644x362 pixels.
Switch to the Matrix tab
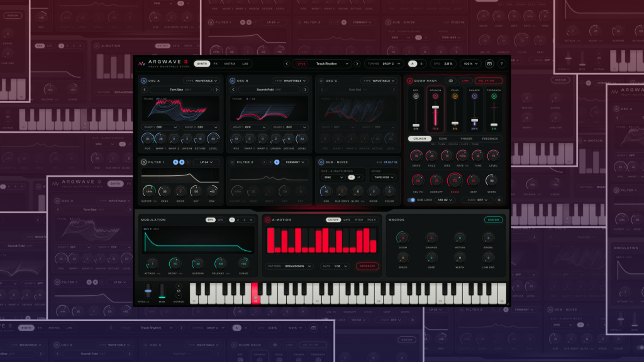tap(230, 63)
